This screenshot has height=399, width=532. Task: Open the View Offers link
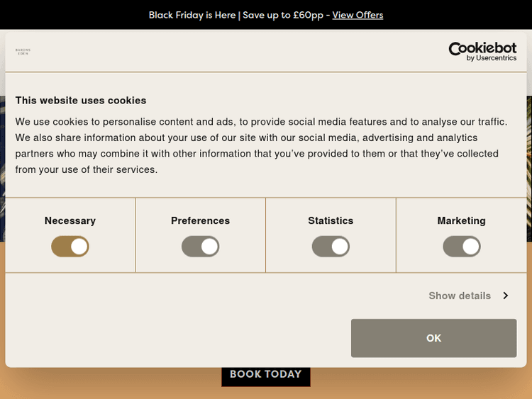click(x=358, y=15)
